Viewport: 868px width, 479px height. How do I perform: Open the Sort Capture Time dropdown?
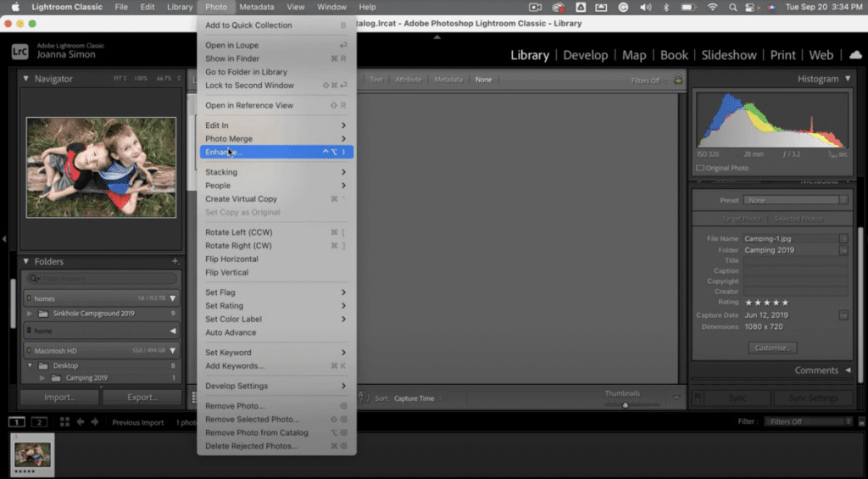(417, 398)
